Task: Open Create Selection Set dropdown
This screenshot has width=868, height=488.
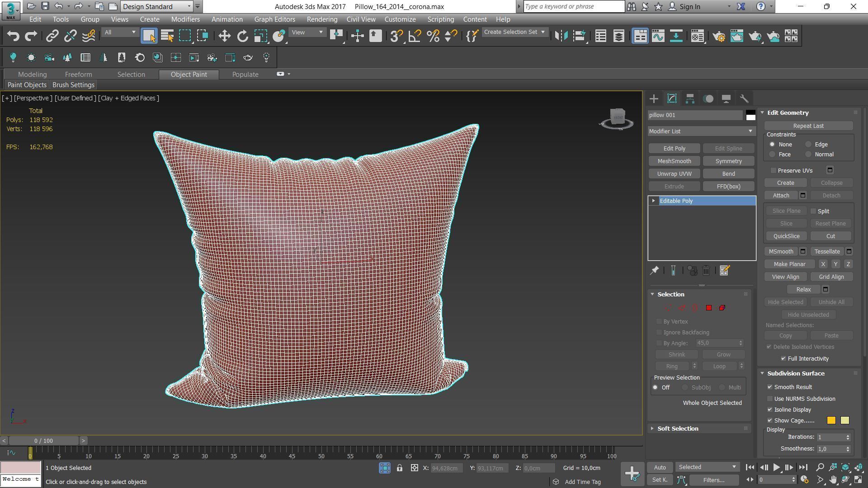Action: (x=514, y=32)
